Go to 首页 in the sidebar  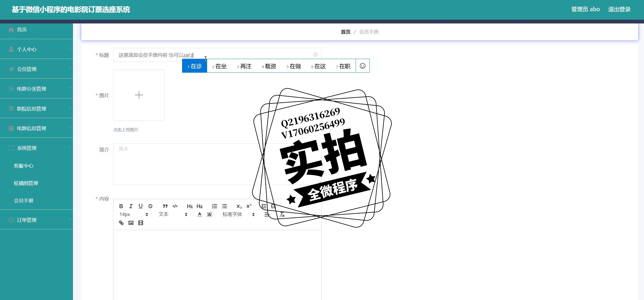click(36, 30)
